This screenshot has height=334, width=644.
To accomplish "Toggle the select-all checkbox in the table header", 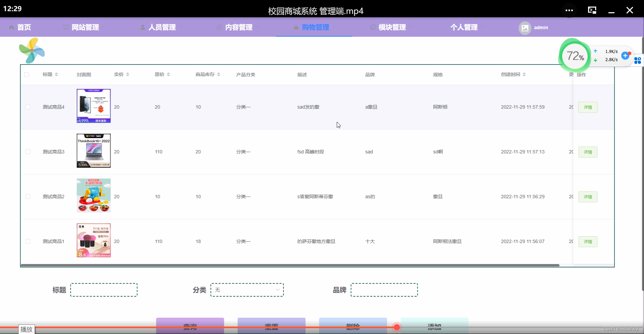I will [27, 74].
